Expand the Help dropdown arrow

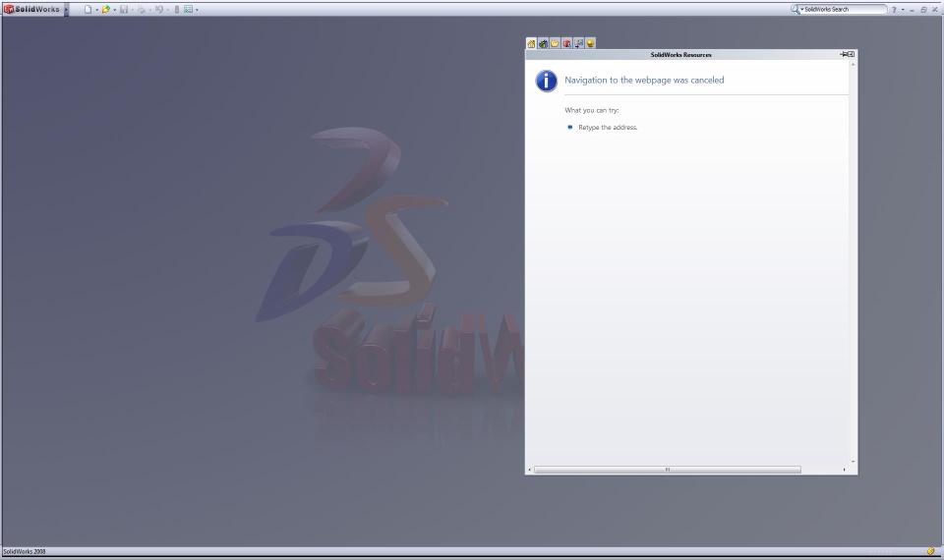pos(903,10)
